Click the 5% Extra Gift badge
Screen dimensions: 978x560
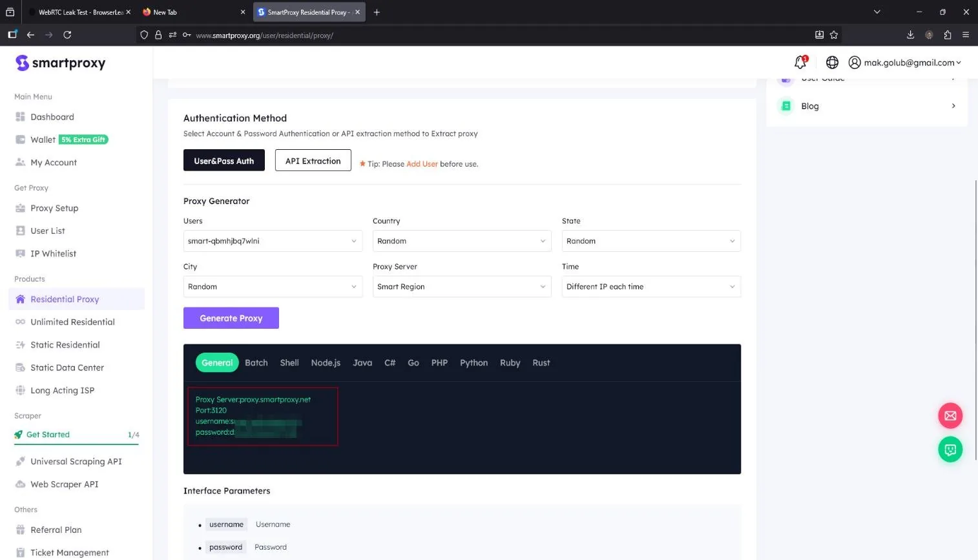tap(84, 140)
